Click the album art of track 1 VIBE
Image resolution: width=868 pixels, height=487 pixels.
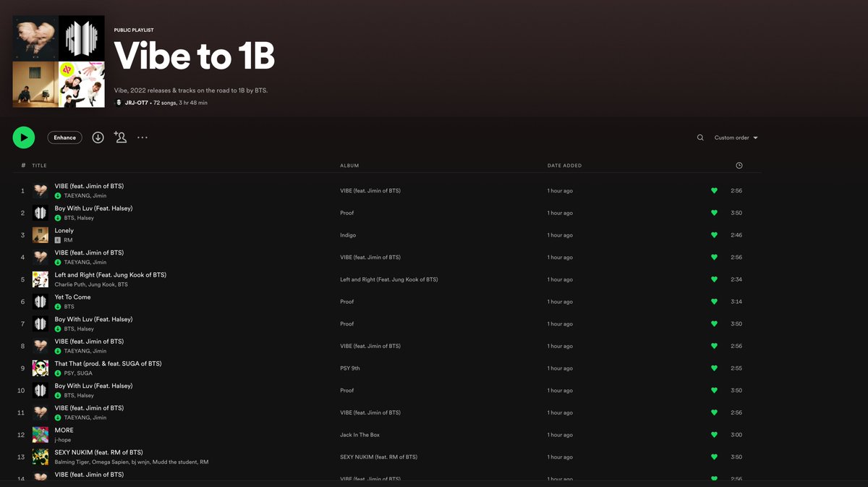(41, 191)
